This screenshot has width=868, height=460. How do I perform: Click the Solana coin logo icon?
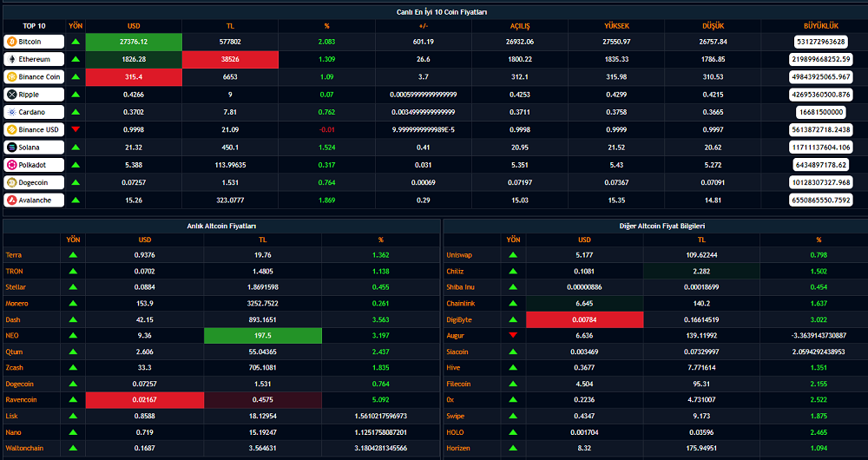pos(11,148)
